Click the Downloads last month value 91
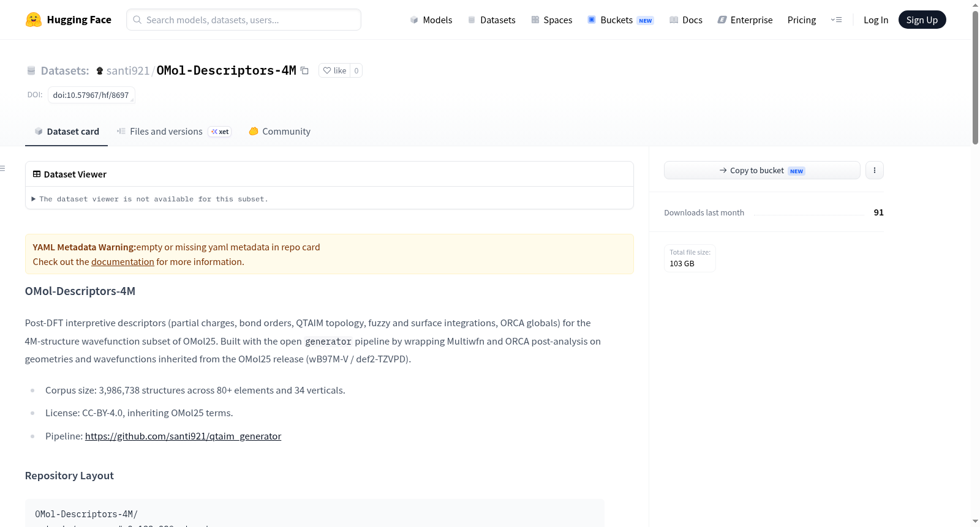The height and width of the screenshot is (527, 980). 879,212
